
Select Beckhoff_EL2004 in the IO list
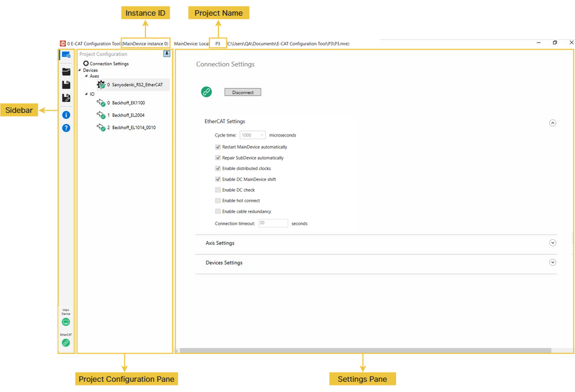(x=128, y=115)
